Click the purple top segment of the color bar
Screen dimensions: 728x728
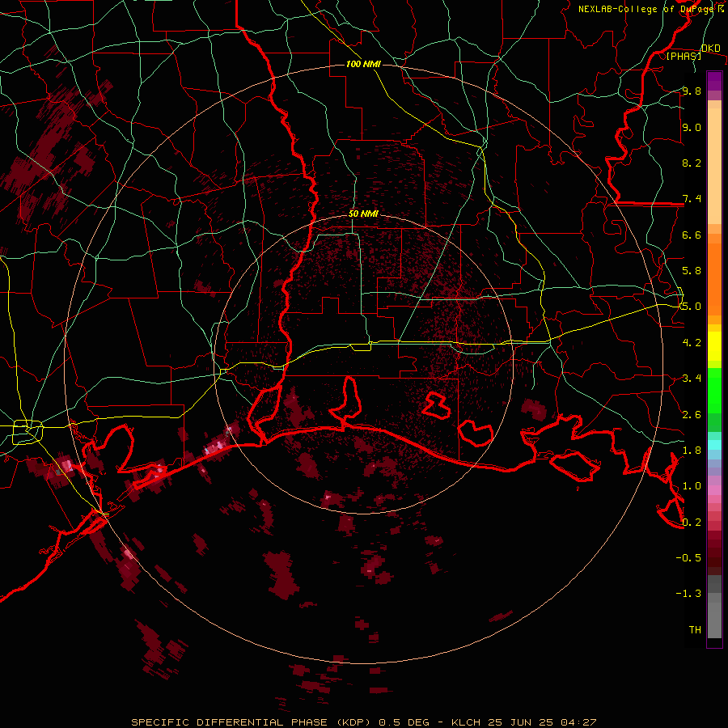[714, 81]
